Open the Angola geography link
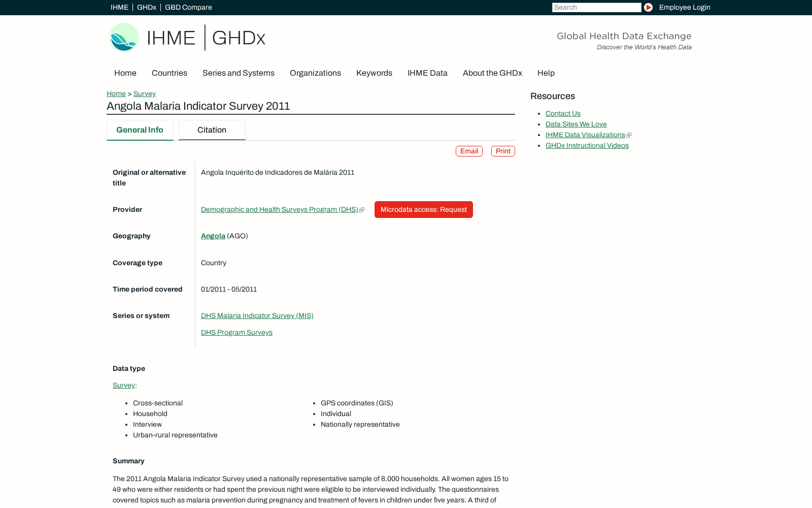The image size is (812, 508). pos(213,236)
